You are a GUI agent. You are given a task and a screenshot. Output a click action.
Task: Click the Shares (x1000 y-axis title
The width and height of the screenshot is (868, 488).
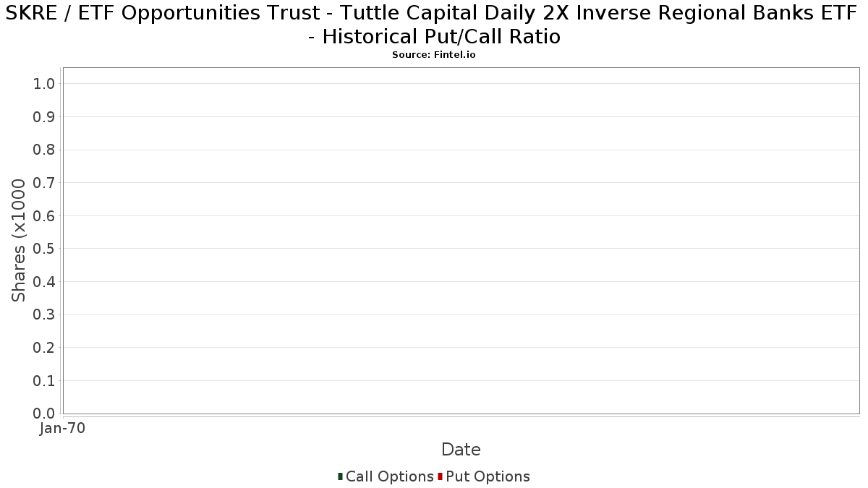[19, 240]
